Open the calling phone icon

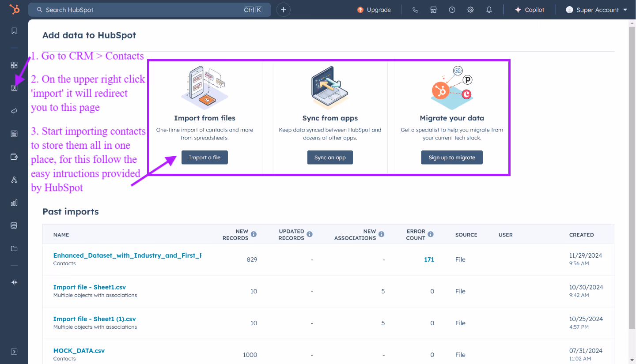pyautogui.click(x=415, y=9)
